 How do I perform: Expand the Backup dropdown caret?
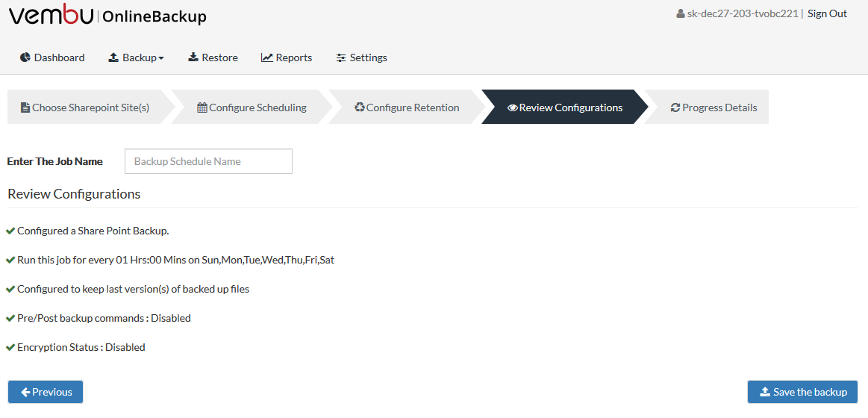[161, 58]
